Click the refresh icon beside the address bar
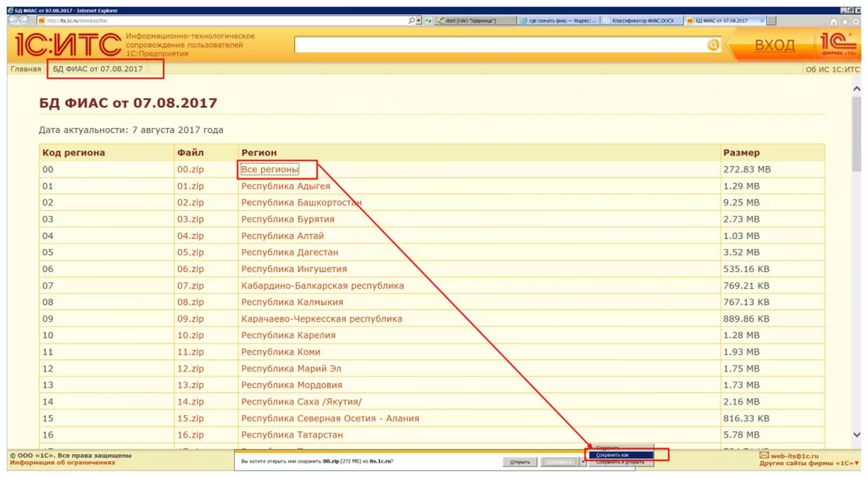The image size is (868, 478). [x=429, y=21]
